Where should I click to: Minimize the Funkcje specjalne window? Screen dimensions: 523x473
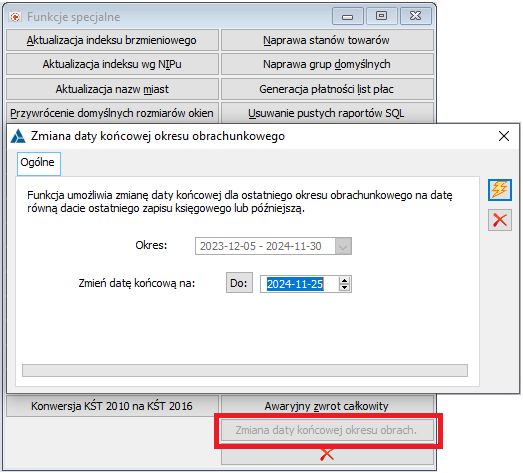click(348, 16)
